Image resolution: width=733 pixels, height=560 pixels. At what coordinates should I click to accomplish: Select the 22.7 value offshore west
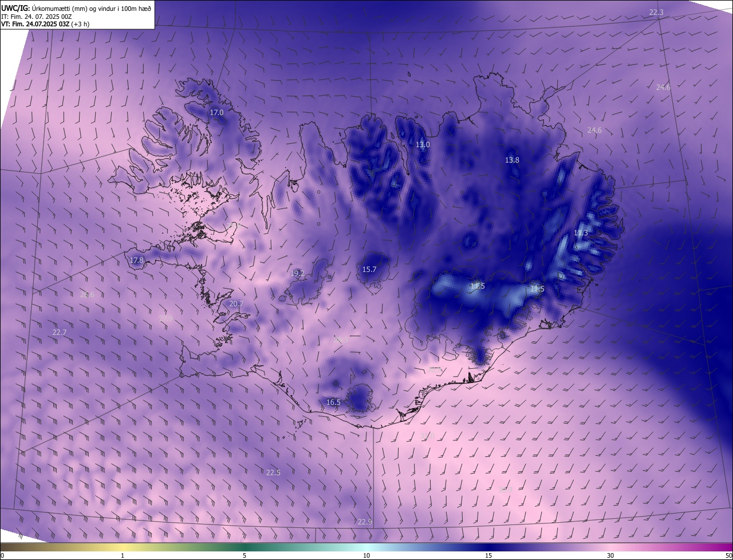[60, 333]
